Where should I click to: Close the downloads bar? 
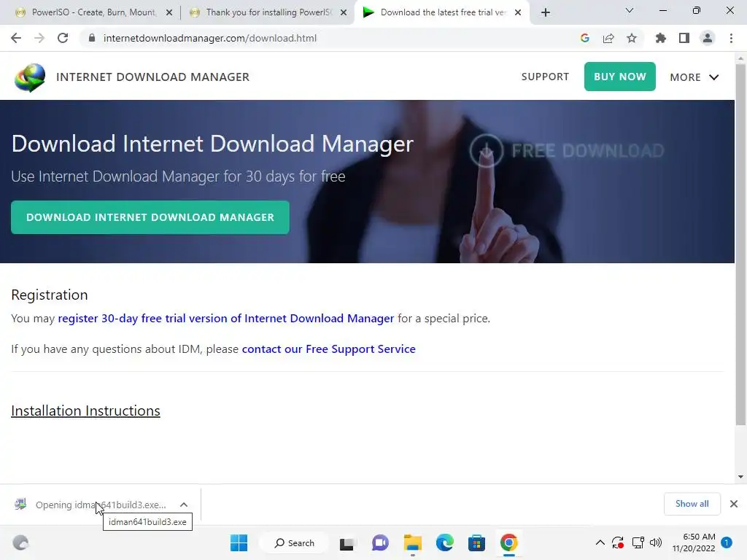pos(734,504)
